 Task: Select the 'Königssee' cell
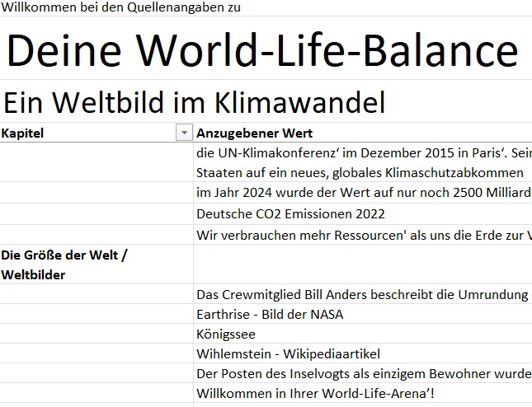[x=226, y=334]
